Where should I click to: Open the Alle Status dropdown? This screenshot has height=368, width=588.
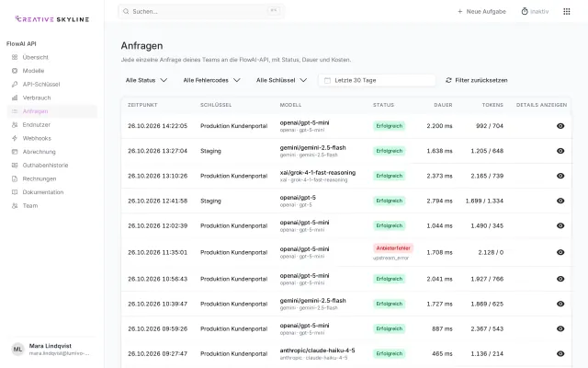coord(146,80)
